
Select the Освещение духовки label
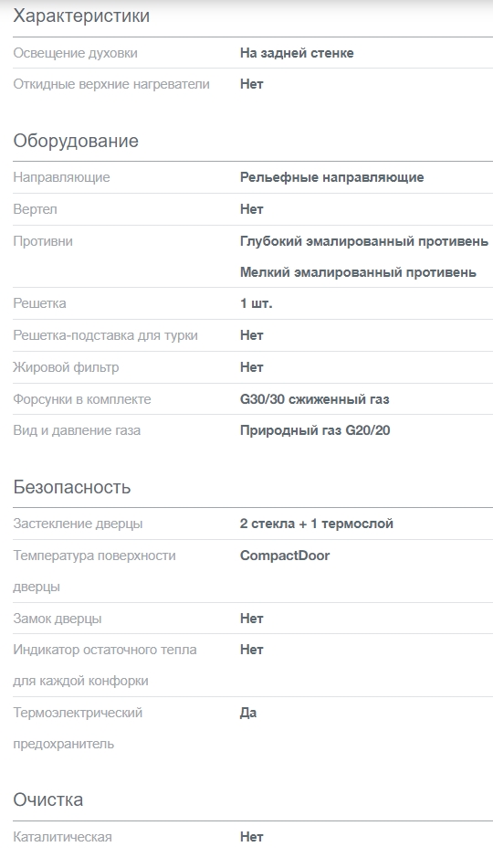point(75,53)
